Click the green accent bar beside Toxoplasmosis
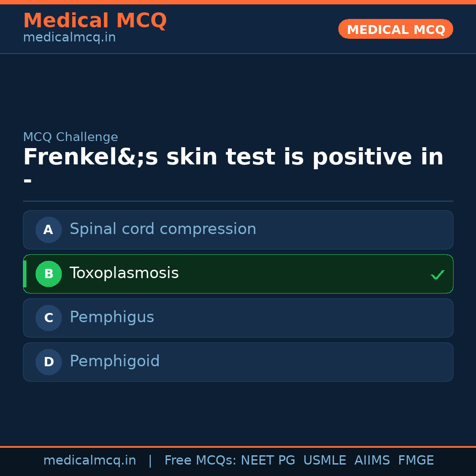Image resolution: width=476 pixels, height=476 pixels. (x=25, y=274)
